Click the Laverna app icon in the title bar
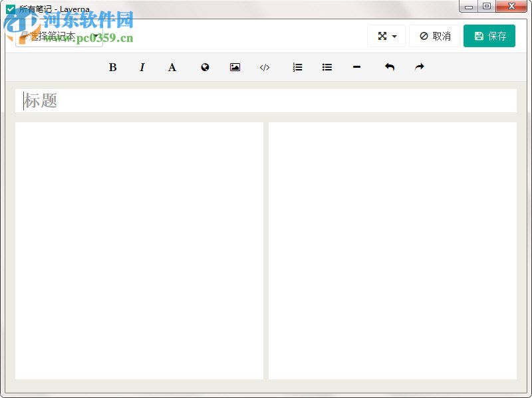Viewport: 532px width, 398px height. coord(11,9)
